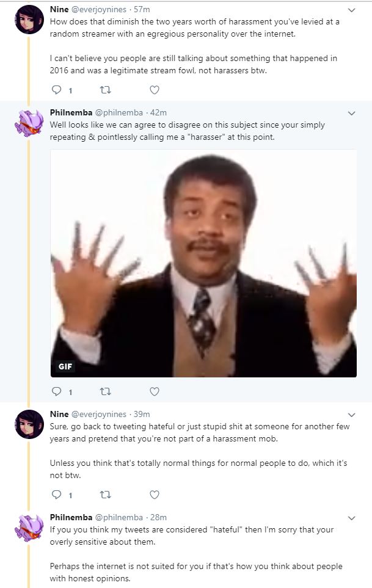The width and height of the screenshot is (372, 588).
Task: Retweet Nine's 57m tweet
Action: click(106, 90)
